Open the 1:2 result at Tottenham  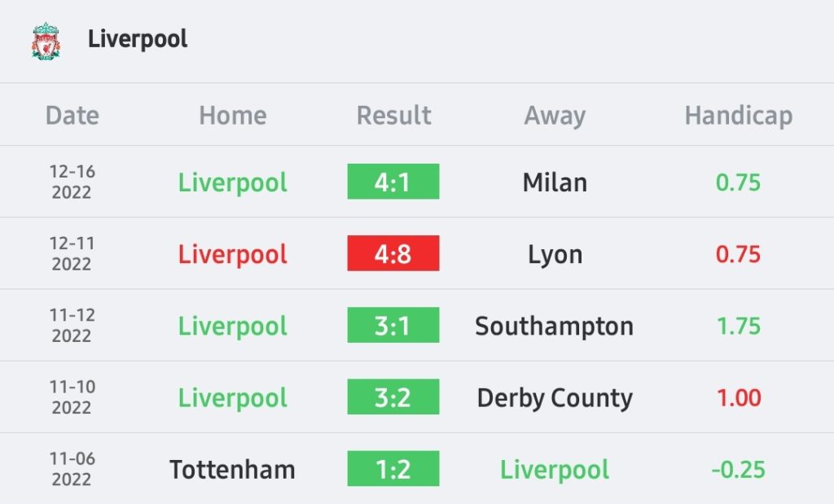click(x=393, y=469)
